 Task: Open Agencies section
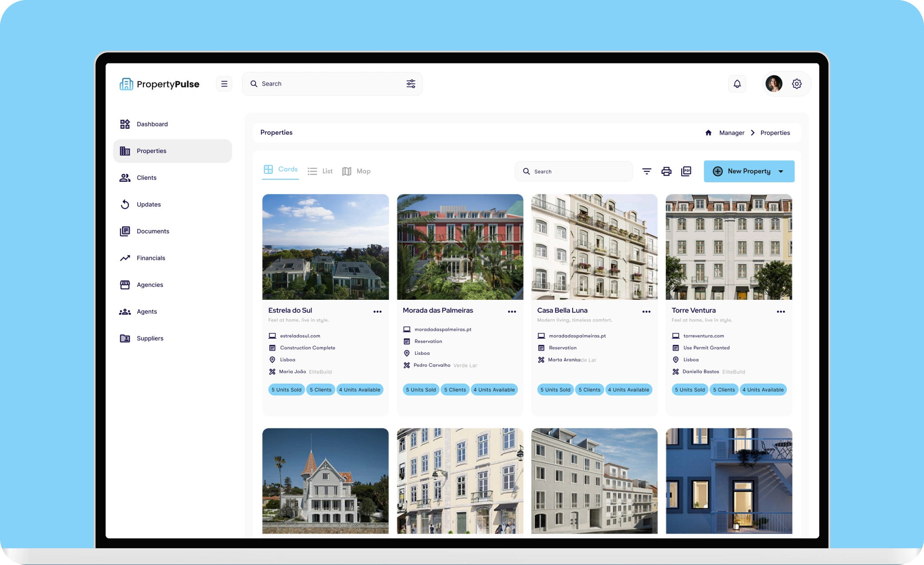(173, 285)
